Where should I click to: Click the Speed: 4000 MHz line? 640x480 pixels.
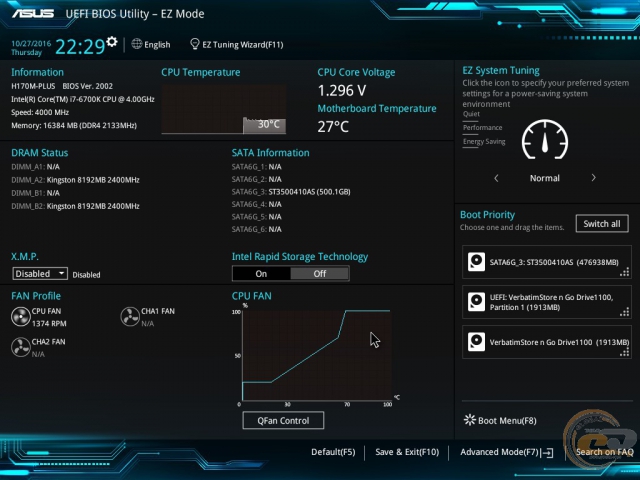40,112
